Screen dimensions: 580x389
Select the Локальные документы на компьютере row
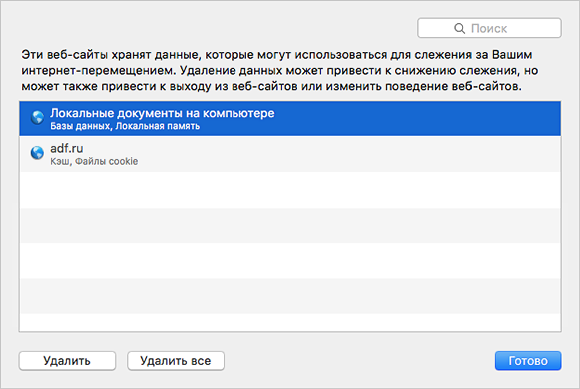(290, 118)
